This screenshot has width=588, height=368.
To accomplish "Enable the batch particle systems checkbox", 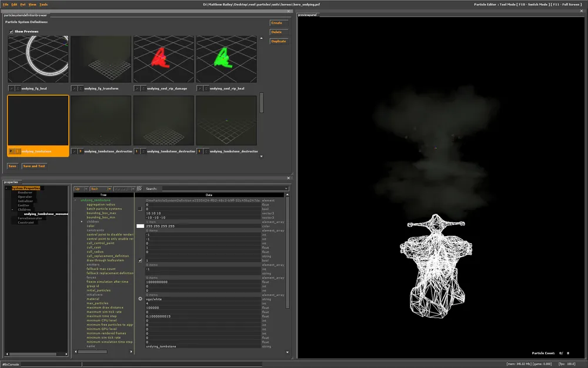I will [140, 208].
